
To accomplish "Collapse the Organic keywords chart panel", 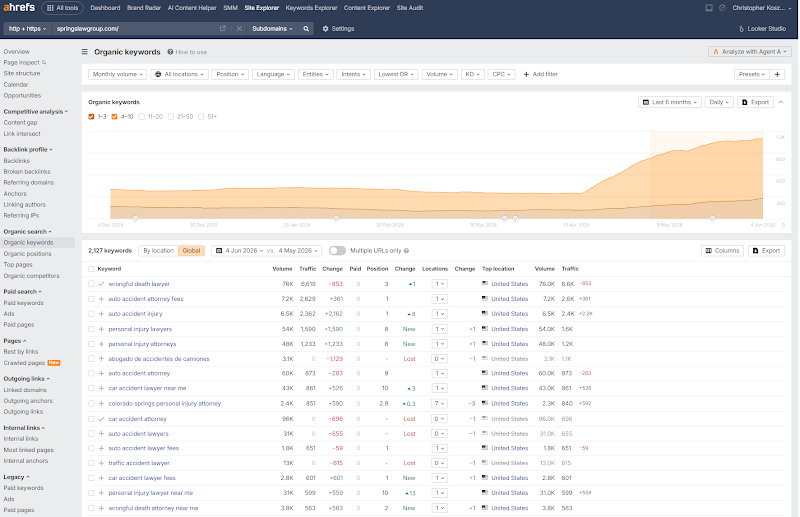I will [x=781, y=102].
